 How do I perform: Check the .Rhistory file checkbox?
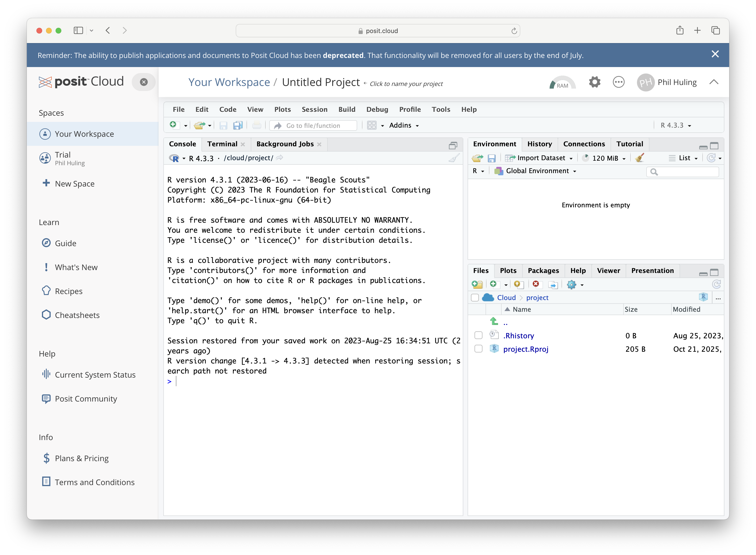coord(478,335)
